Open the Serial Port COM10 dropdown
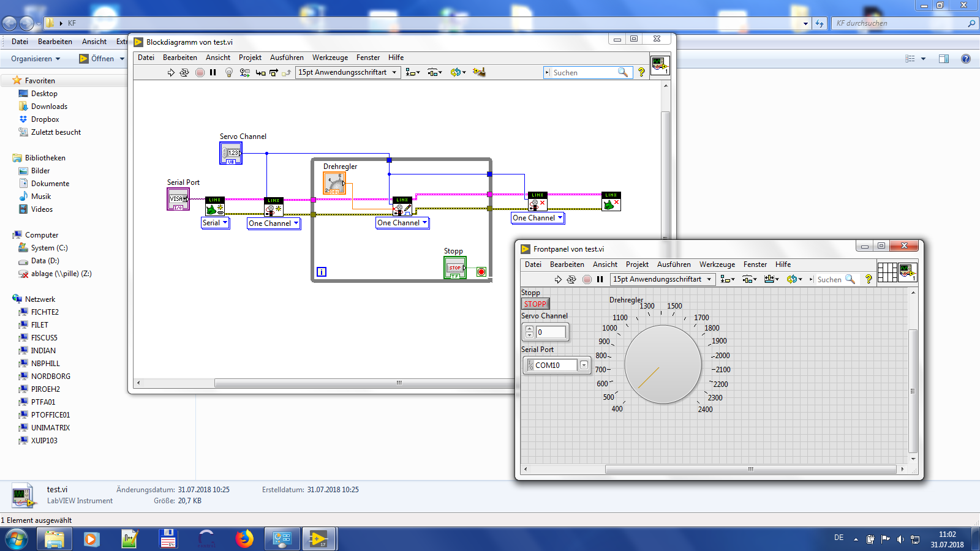The height and width of the screenshot is (551, 980). click(584, 365)
